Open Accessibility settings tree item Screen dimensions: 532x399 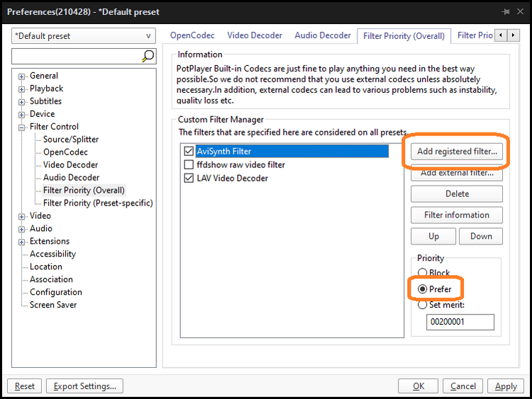coord(52,254)
